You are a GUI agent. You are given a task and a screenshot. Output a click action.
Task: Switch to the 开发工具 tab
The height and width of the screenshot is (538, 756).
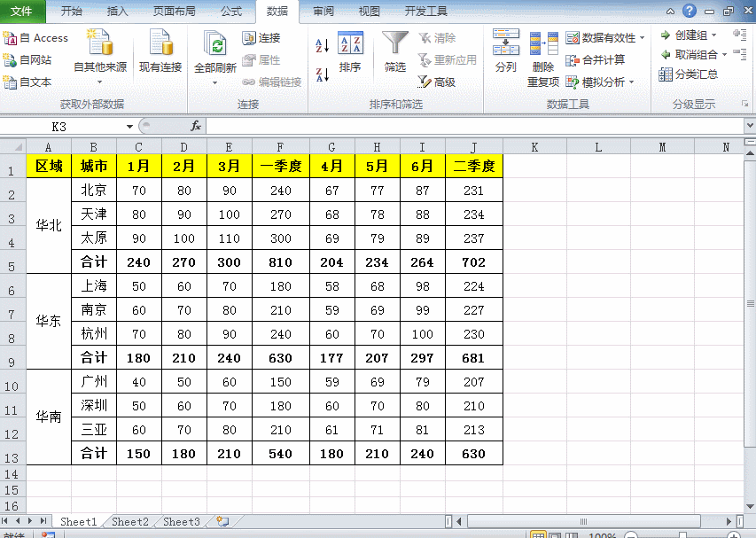click(425, 12)
